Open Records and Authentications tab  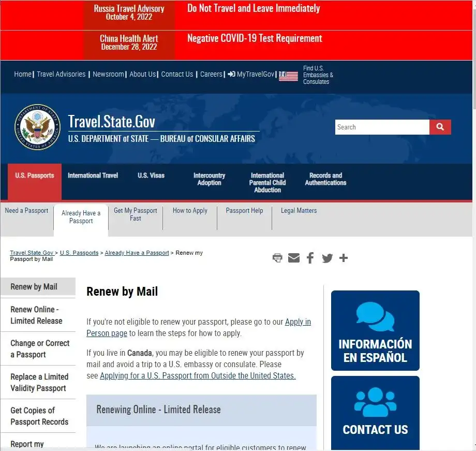(x=326, y=179)
